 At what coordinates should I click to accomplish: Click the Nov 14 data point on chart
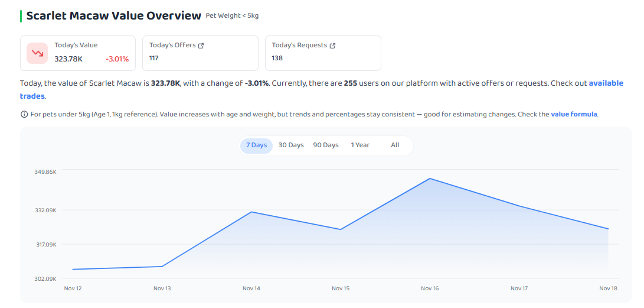pyautogui.click(x=251, y=212)
